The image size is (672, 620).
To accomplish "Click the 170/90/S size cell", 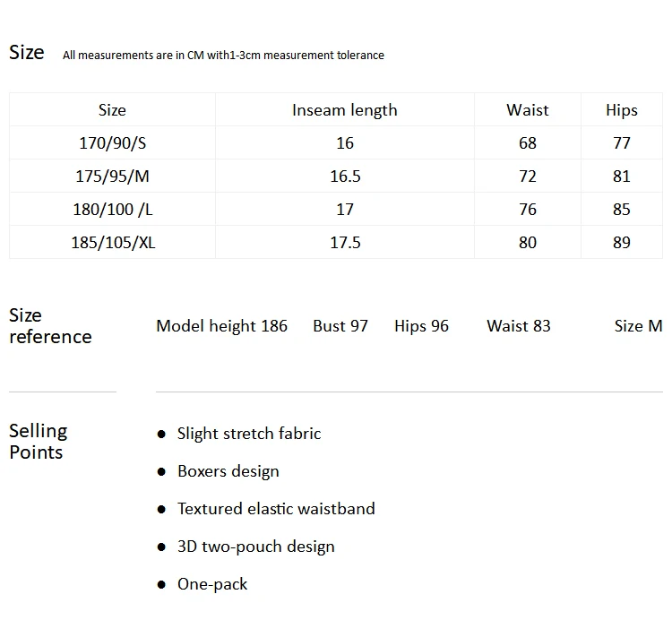I will [x=112, y=143].
